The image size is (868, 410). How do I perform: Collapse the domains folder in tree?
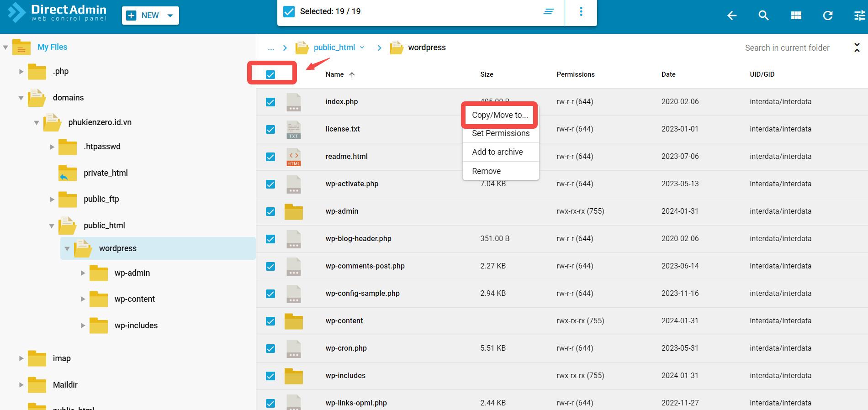pos(21,98)
